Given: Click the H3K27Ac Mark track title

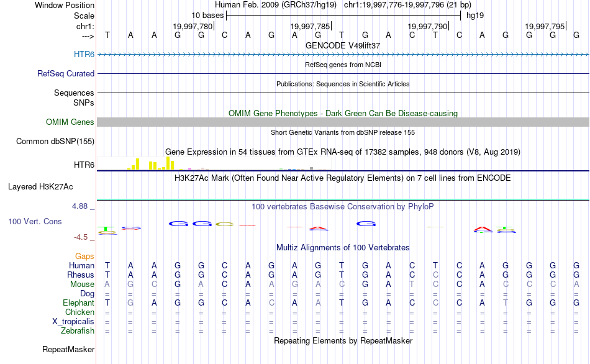Looking at the screenshot, I should coord(343,178).
